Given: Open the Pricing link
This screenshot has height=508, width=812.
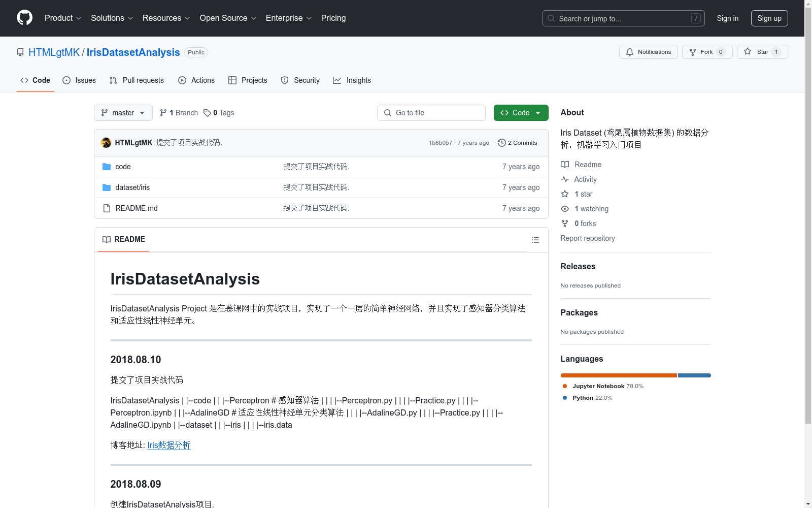Looking at the screenshot, I should point(333,18).
